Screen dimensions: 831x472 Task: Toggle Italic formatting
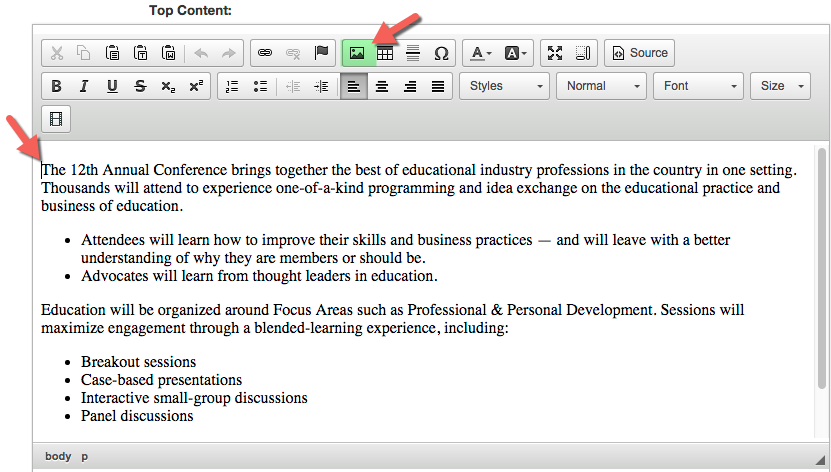(84, 86)
